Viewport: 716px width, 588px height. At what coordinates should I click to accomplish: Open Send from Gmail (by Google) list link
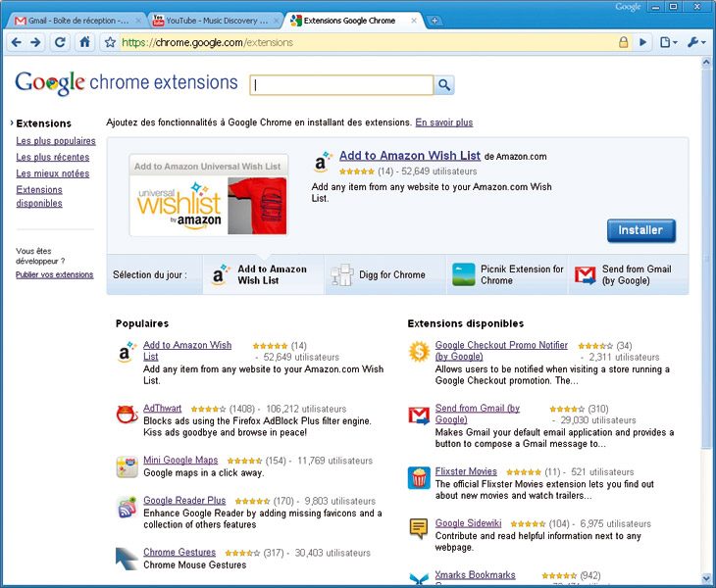pos(478,414)
